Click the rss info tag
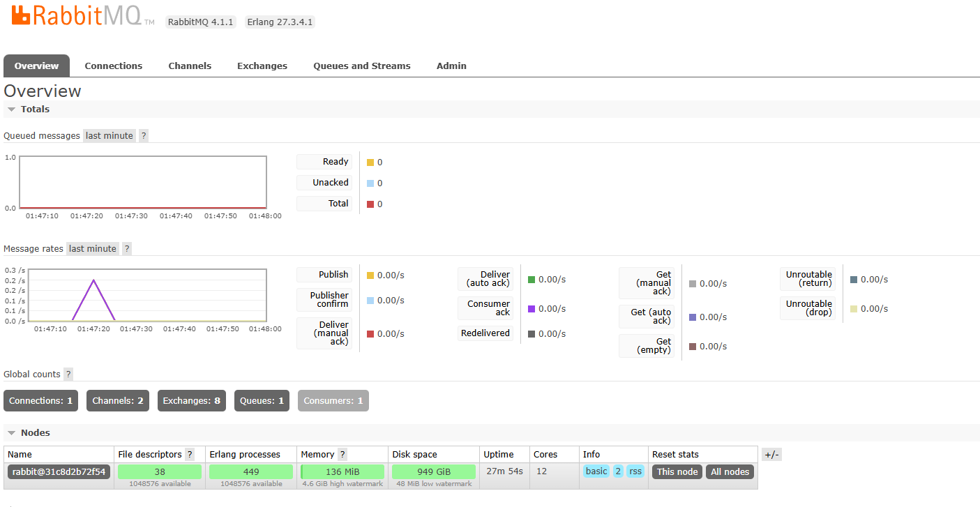The width and height of the screenshot is (980, 507). 635,471
